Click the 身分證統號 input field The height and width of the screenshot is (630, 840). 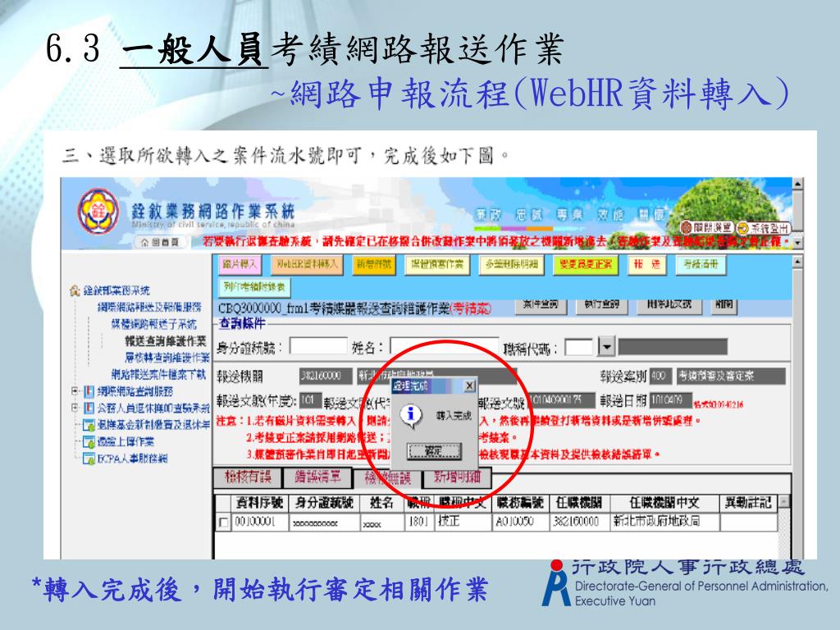318,347
